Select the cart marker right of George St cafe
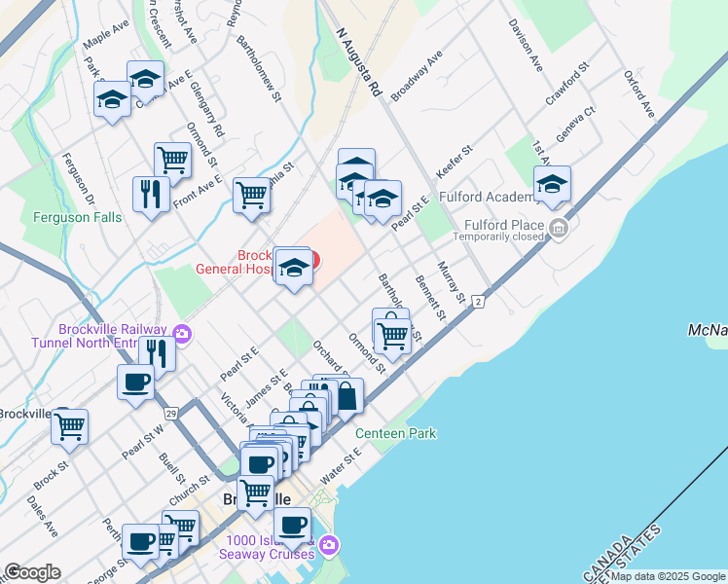The height and width of the screenshot is (584, 728). coord(169,541)
